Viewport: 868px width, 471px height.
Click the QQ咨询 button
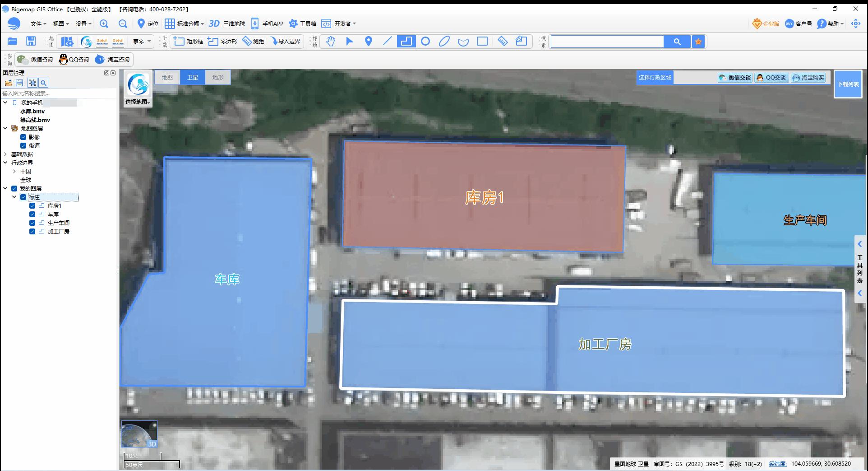tap(74, 59)
